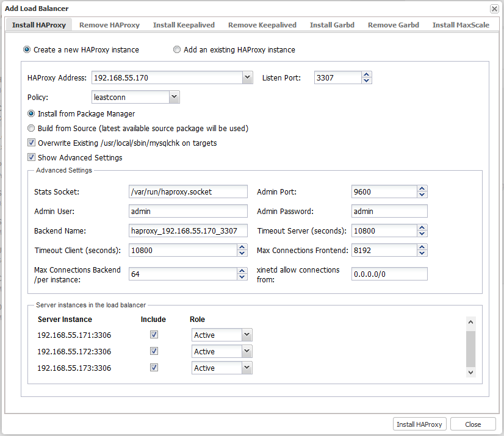Expand the Policy leastconn dropdown
The width and height of the screenshot is (504, 436).
pos(174,97)
